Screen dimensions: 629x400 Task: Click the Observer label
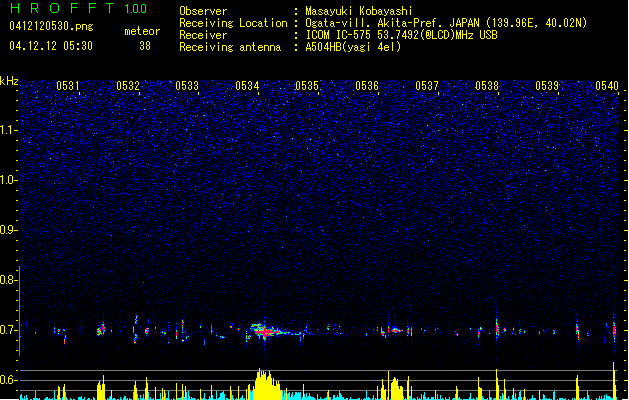(x=203, y=11)
